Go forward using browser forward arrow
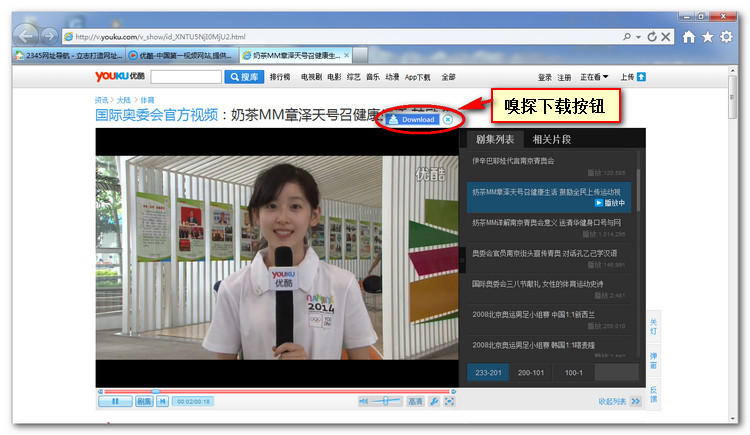 [x=49, y=36]
